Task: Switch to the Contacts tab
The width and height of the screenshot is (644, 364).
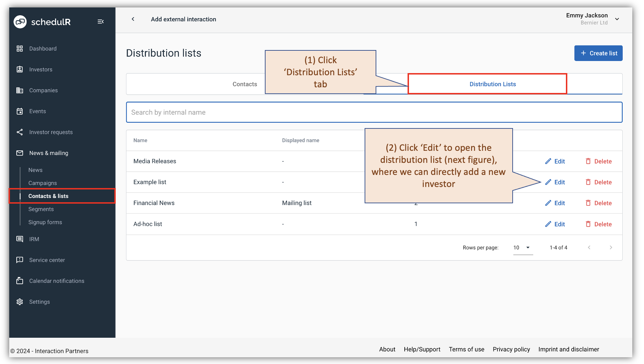Action: point(245,84)
